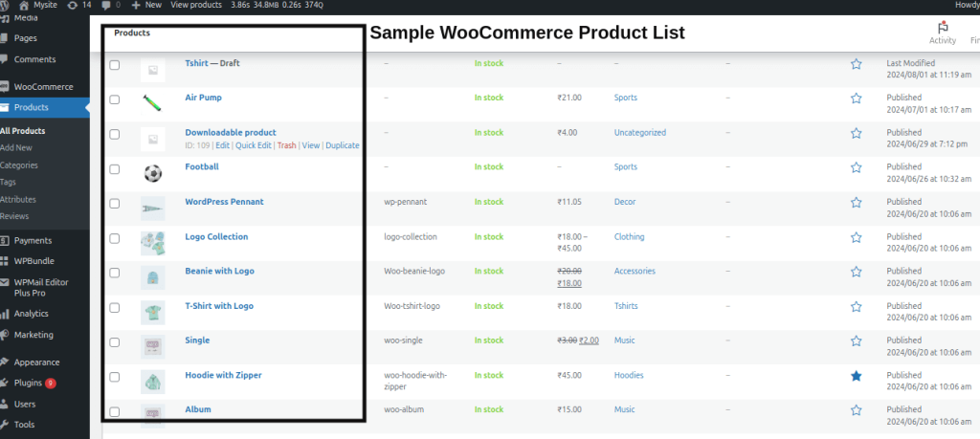Toggle featured star for Album
This screenshot has width=980, height=439.
pyautogui.click(x=857, y=410)
